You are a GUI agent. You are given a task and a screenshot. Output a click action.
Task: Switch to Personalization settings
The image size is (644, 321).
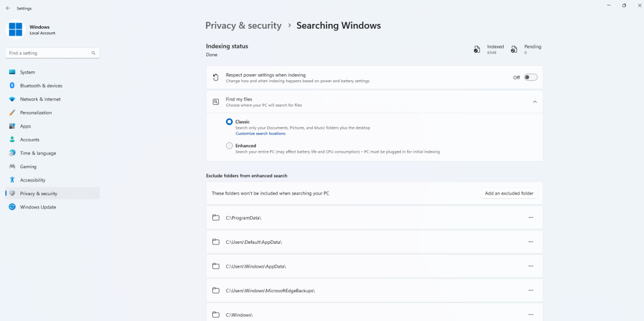(53, 113)
